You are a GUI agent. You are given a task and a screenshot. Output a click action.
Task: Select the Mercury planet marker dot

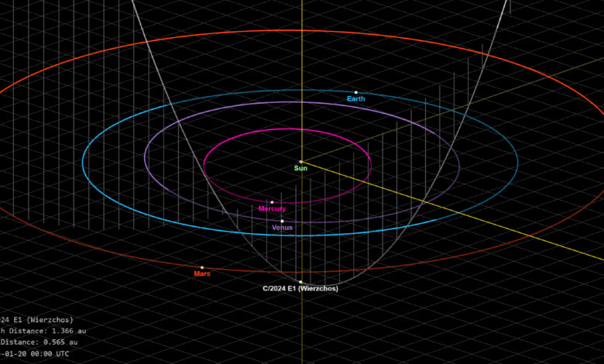(272, 202)
